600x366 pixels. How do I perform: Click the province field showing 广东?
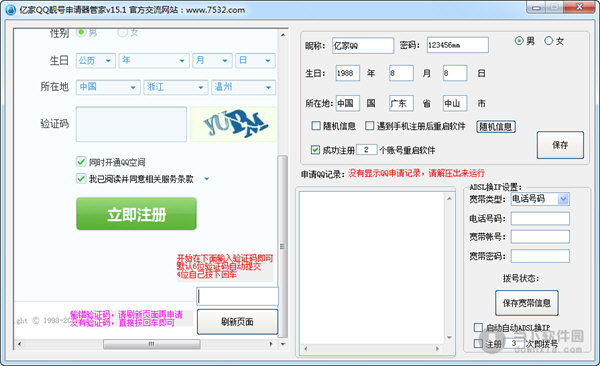coord(401,103)
